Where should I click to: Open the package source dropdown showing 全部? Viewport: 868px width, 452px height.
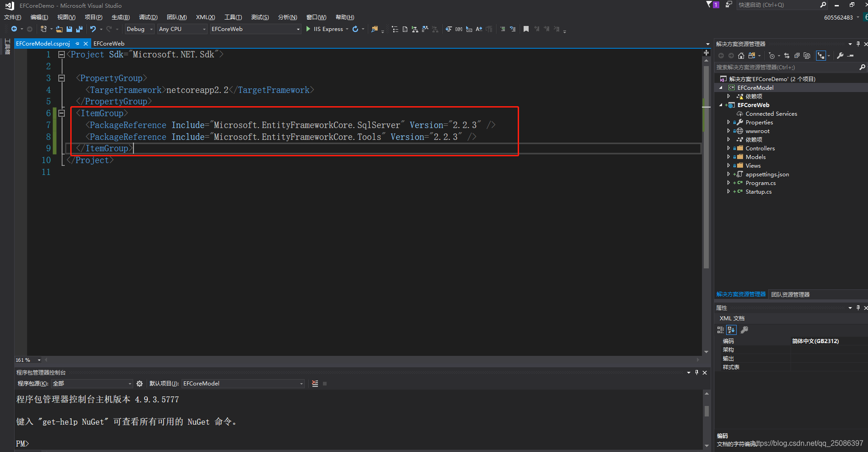click(92, 384)
